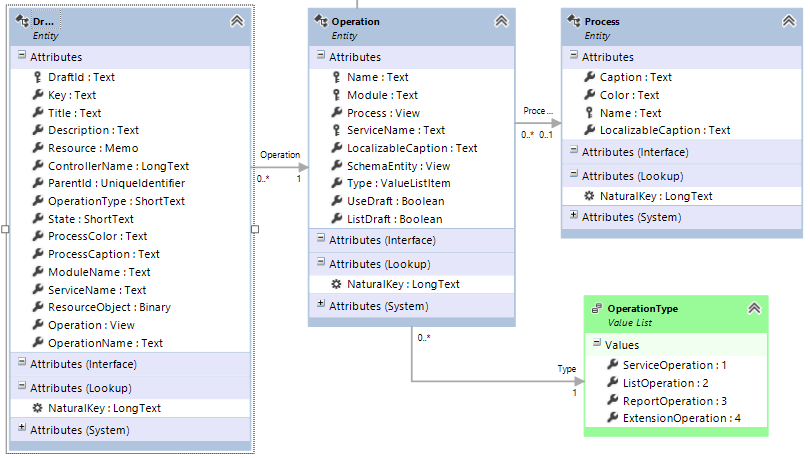The image size is (810, 458).
Task: Click the OperationType value list icon
Action: pyautogui.click(x=597, y=308)
